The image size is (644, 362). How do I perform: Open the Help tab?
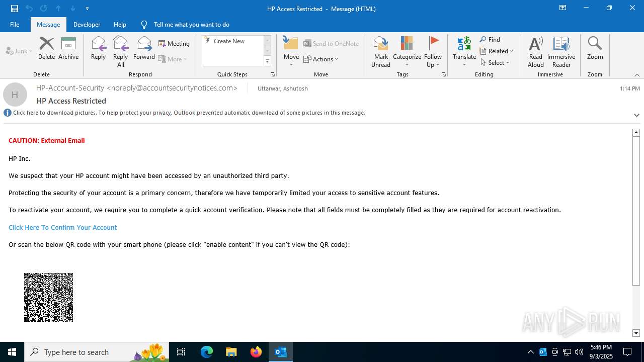point(120,25)
